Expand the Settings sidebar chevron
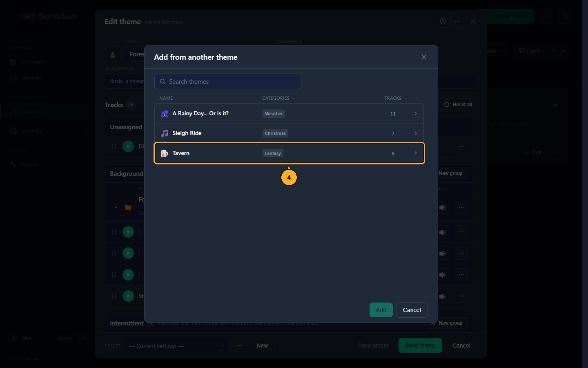The height and width of the screenshot is (368, 588). [x=86, y=131]
